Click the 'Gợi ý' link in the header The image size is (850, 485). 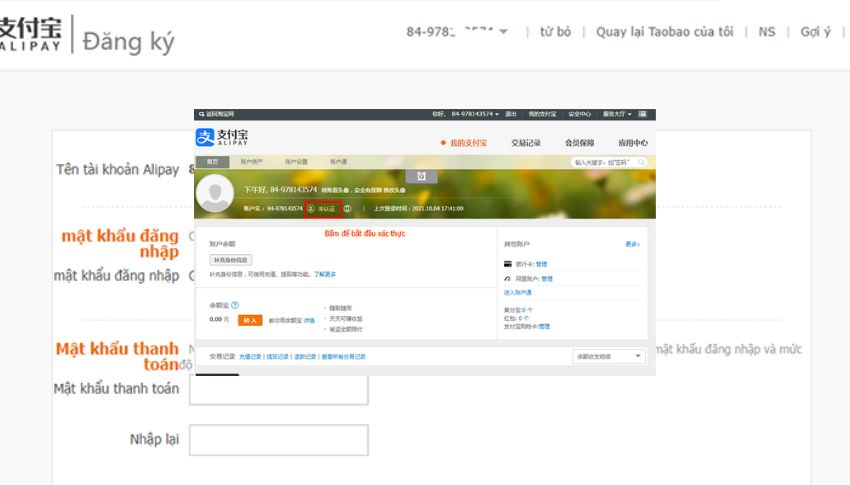(815, 31)
